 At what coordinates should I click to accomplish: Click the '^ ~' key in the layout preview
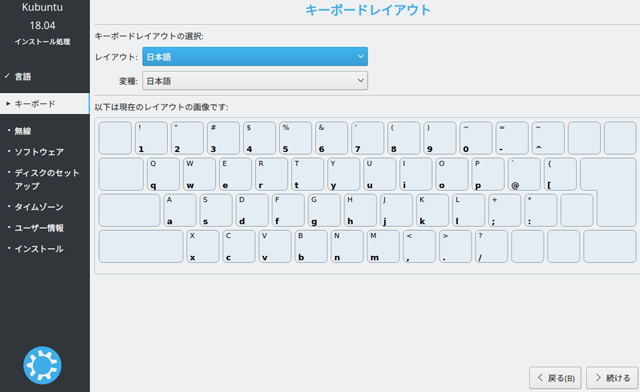[x=548, y=138]
